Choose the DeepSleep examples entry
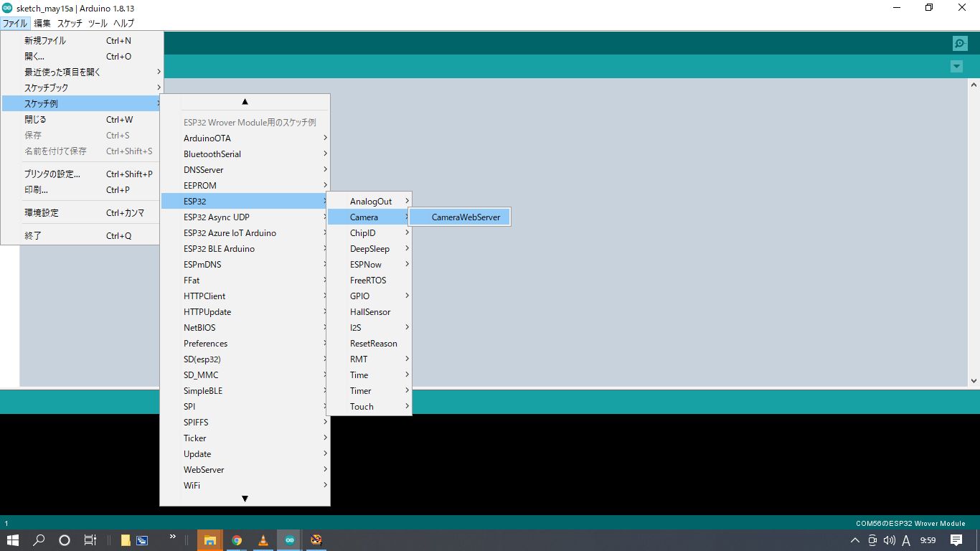Viewport: 980px width, 551px height. tap(369, 249)
